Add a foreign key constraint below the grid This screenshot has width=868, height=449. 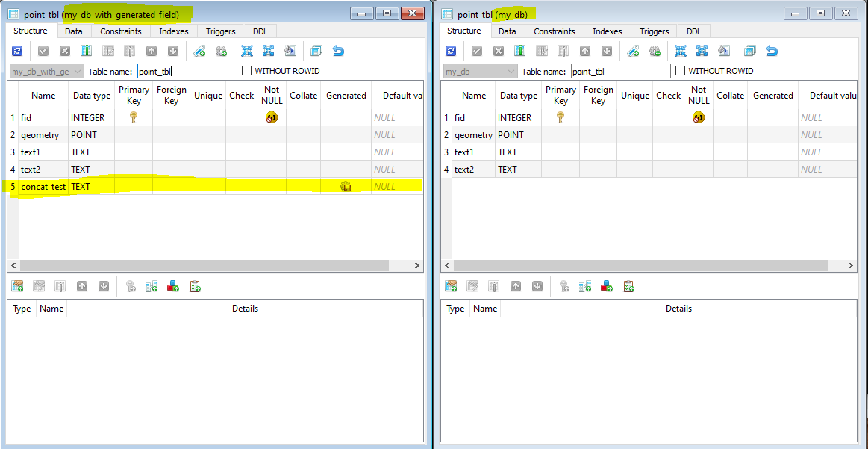152,286
